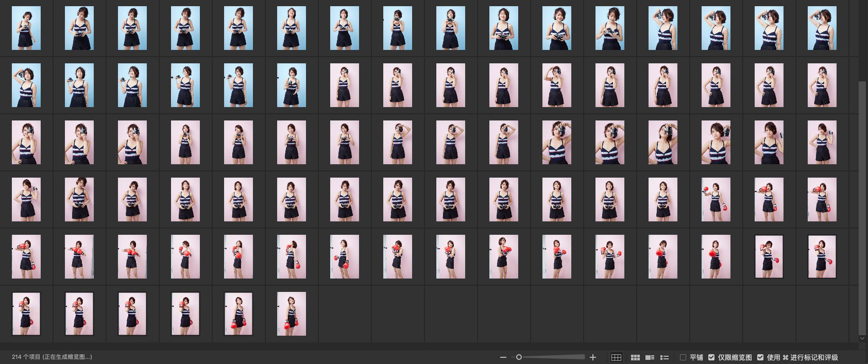Toggle the lock thumbnail grid icon
This screenshot has height=364, width=868.
[616, 357]
